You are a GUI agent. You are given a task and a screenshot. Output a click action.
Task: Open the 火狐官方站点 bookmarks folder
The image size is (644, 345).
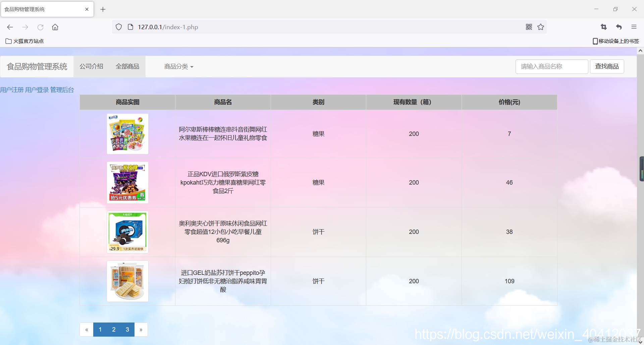24,41
